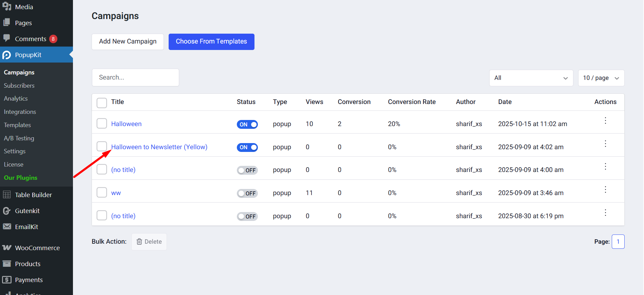
Task: Go to page 1 in pagination
Action: tap(618, 242)
